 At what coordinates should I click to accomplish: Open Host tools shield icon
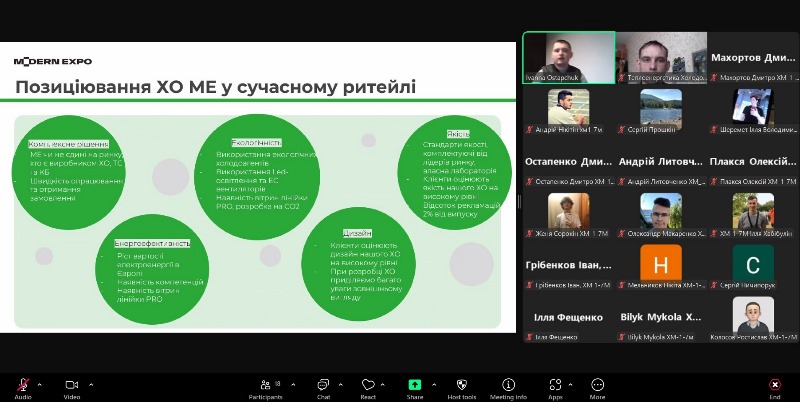tap(461, 385)
